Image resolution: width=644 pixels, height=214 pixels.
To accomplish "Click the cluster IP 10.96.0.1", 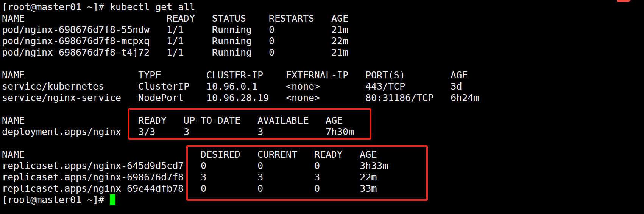I will coord(232,87).
